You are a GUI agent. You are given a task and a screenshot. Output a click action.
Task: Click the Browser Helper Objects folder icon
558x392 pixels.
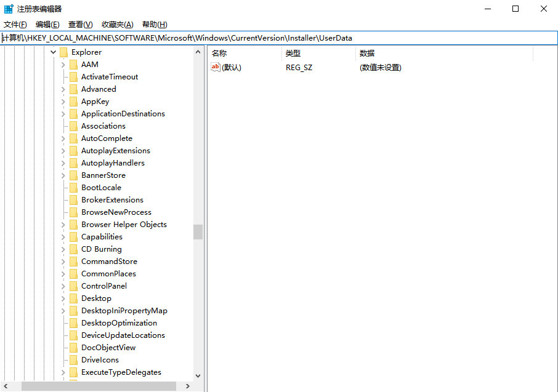coord(73,225)
